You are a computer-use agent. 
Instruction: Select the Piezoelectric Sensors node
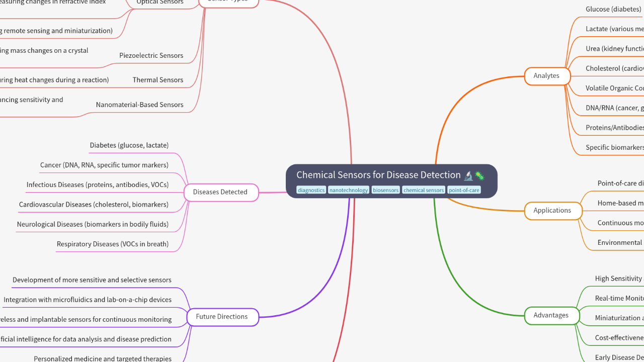pyautogui.click(x=151, y=55)
